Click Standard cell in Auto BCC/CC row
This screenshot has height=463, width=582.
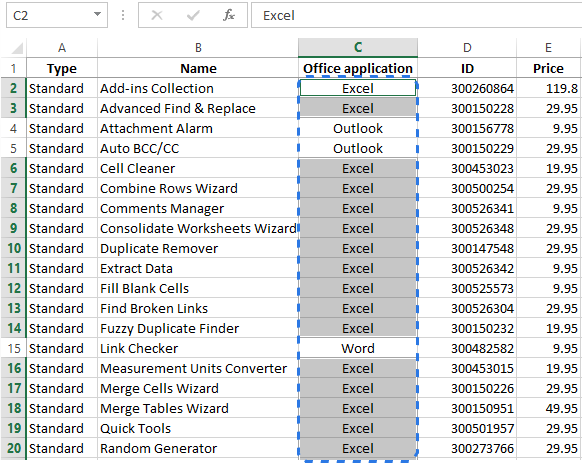(x=62, y=149)
